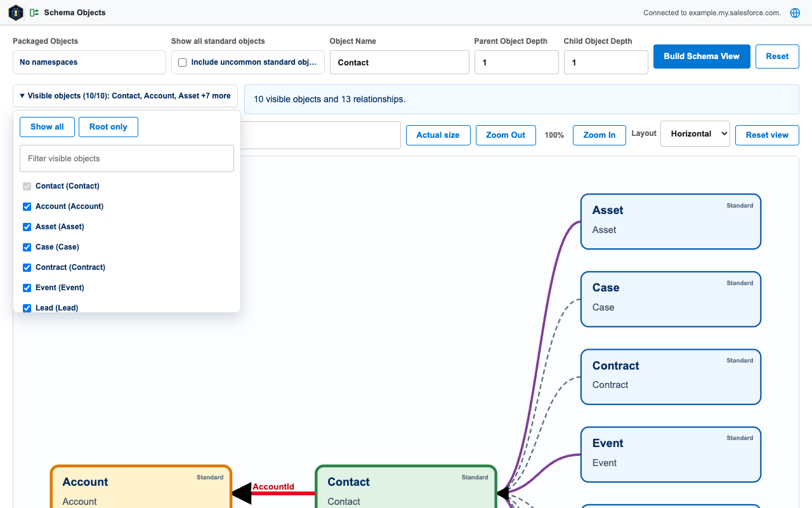Click the Object Name input field

[400, 62]
